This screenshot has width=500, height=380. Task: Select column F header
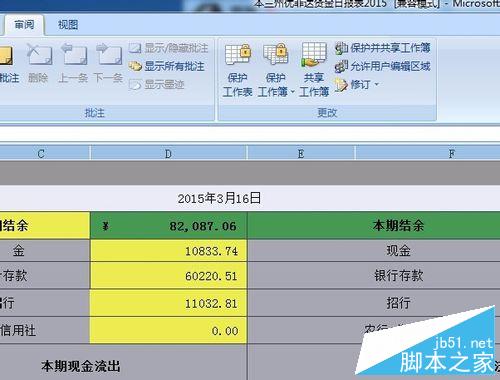428,154
